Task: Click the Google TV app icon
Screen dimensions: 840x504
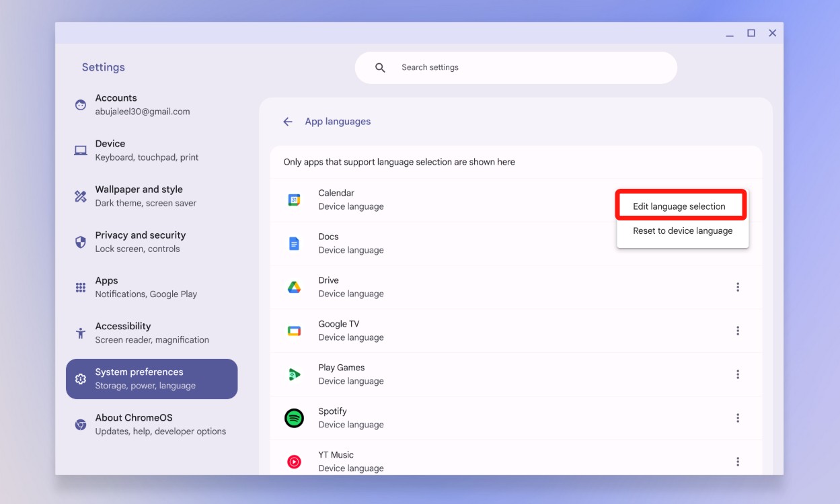Action: point(294,331)
